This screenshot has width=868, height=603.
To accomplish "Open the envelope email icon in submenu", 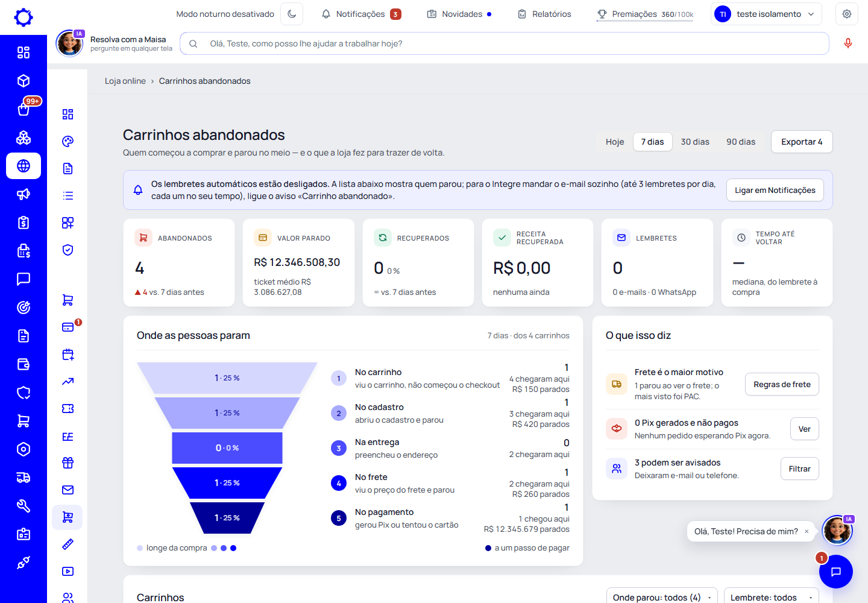I will coord(68,490).
